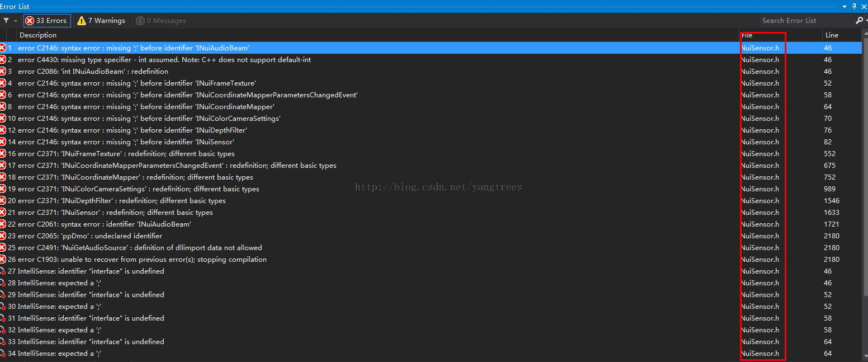Click the red error icon on row 1
This screenshot has width=868, height=362.
point(3,48)
